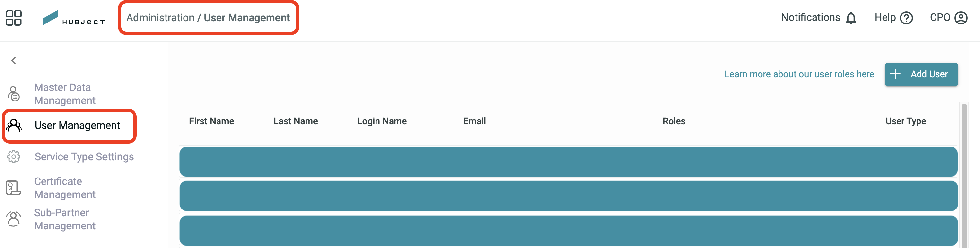
Task: Click the Sub-Partner Management icon
Action: (x=13, y=219)
